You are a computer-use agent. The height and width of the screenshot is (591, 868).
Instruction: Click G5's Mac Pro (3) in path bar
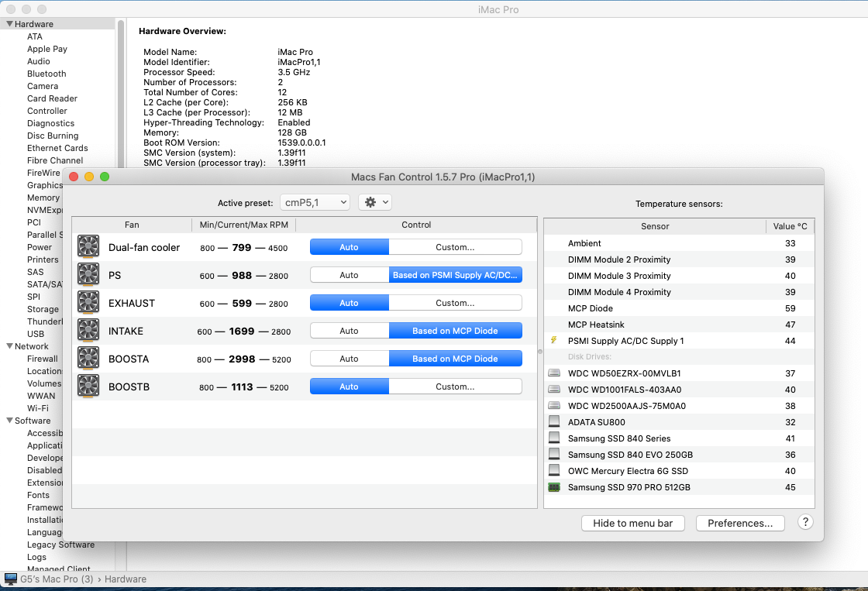tap(57, 579)
